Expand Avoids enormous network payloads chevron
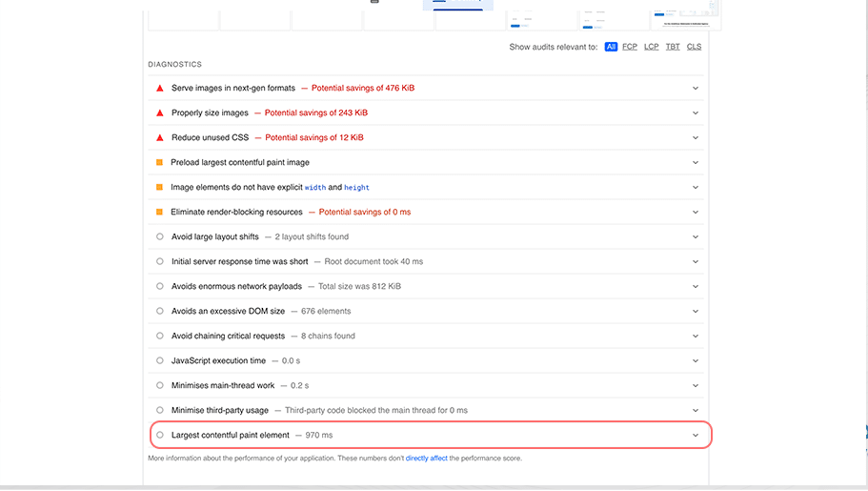Image resolution: width=868 pixels, height=491 pixels. (696, 287)
